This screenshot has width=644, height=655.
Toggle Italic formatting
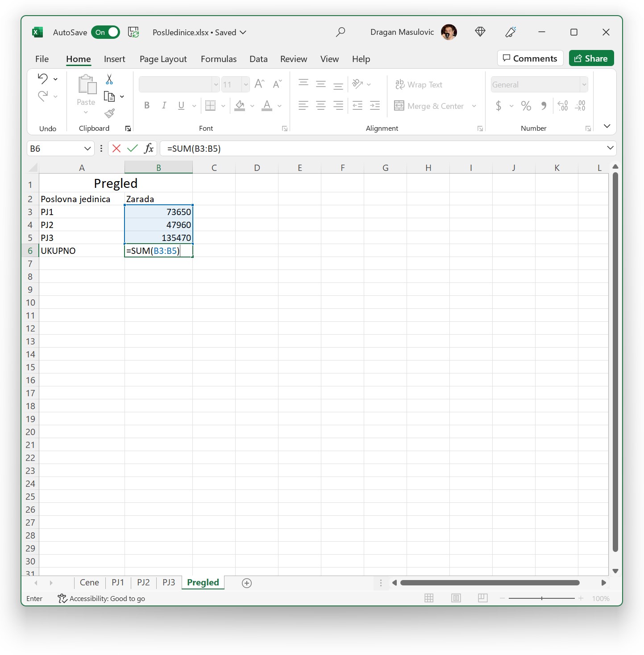point(164,106)
